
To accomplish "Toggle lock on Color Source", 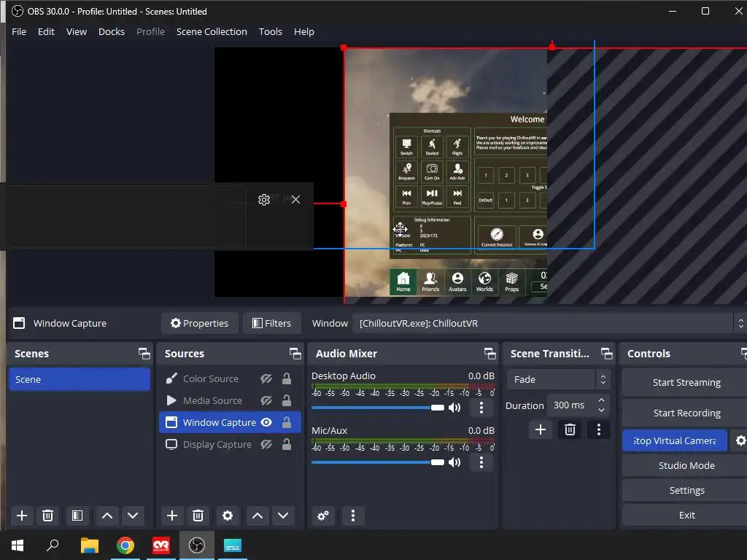I will click(286, 379).
